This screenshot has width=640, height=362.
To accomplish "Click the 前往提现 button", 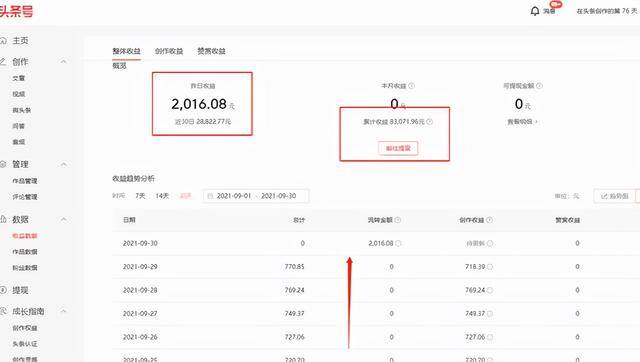I will click(x=398, y=148).
